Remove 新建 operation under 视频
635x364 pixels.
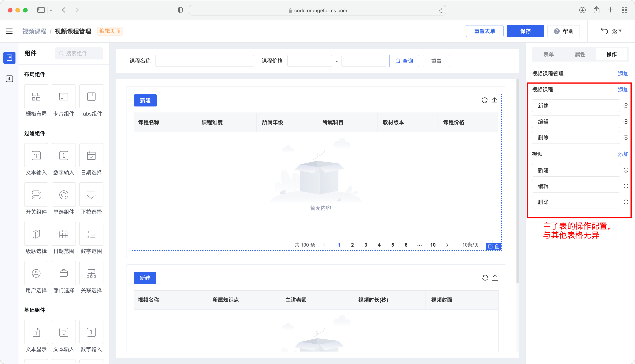tap(626, 170)
